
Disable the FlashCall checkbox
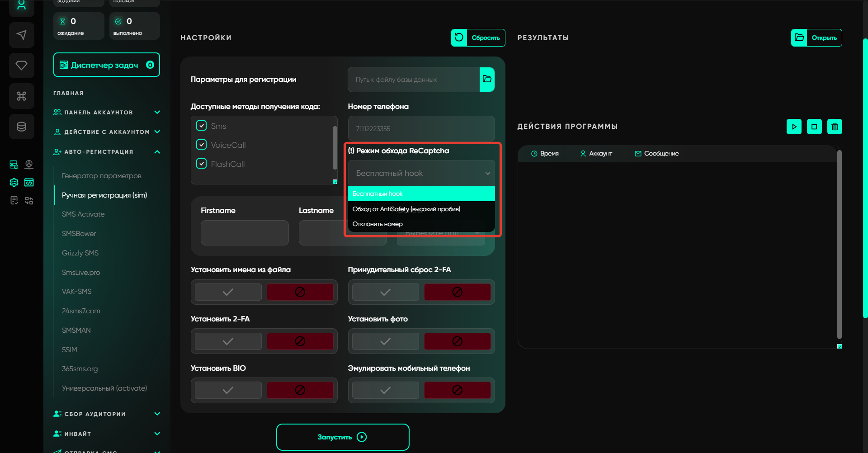click(202, 164)
